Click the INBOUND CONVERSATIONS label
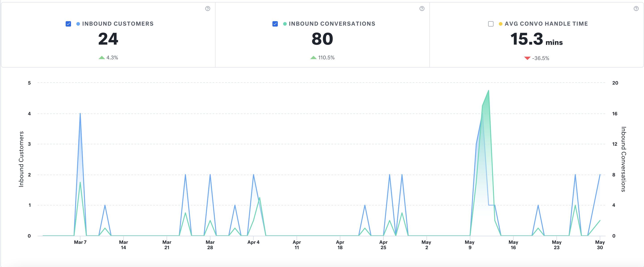This screenshot has height=267, width=644. (x=332, y=24)
